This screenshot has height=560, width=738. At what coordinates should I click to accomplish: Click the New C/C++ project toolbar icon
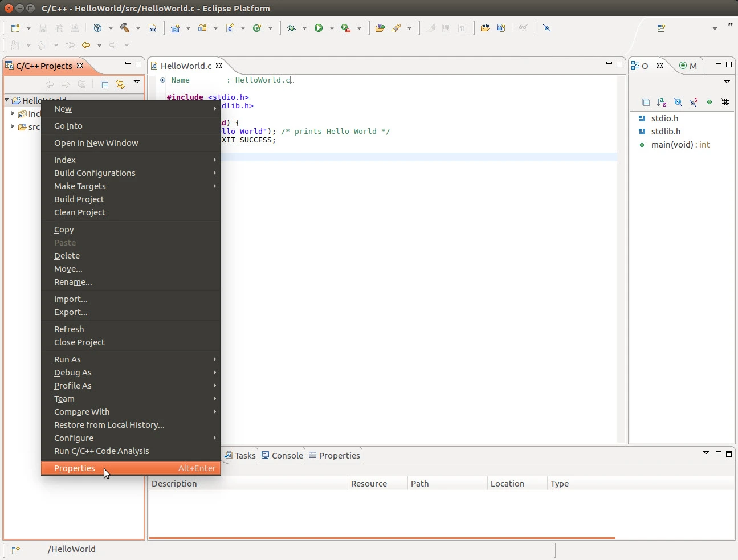[x=175, y=28]
